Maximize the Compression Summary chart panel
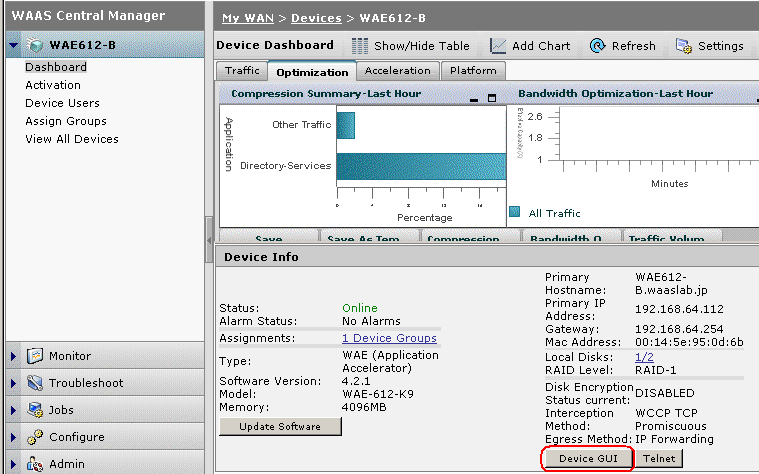This screenshot has width=759, height=474. coord(492,98)
